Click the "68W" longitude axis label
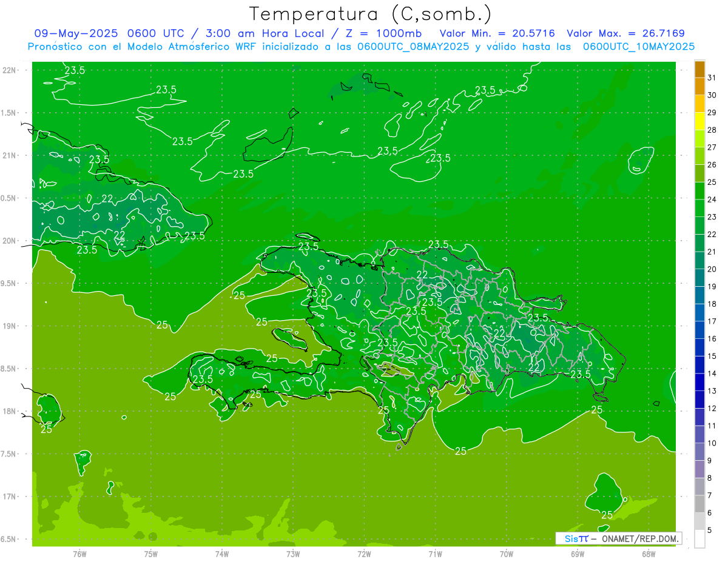Viewport: 728px width, 562px height. 649,554
